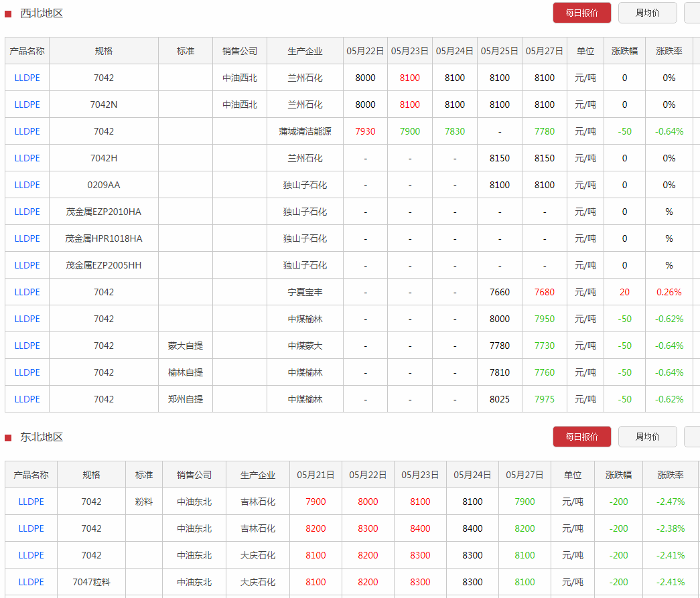Image resolution: width=700 pixels, height=598 pixels.
Task: Click 涨跌率 column header in 西北地区 table
Action: pyautogui.click(x=669, y=51)
